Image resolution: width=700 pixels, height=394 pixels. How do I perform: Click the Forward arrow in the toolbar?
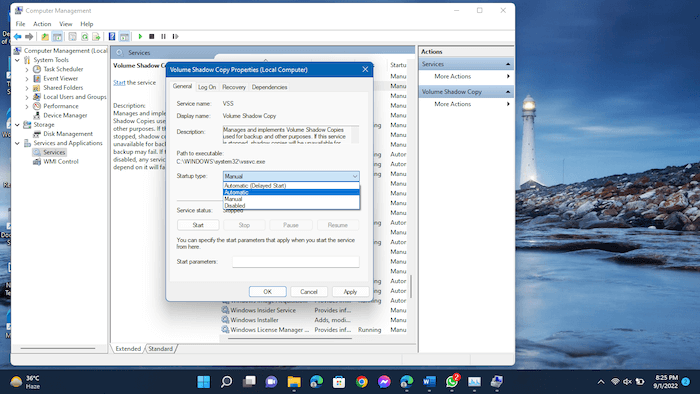coord(29,37)
